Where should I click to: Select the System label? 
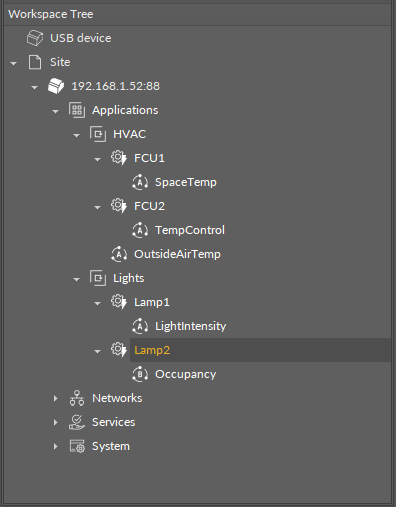(x=111, y=446)
